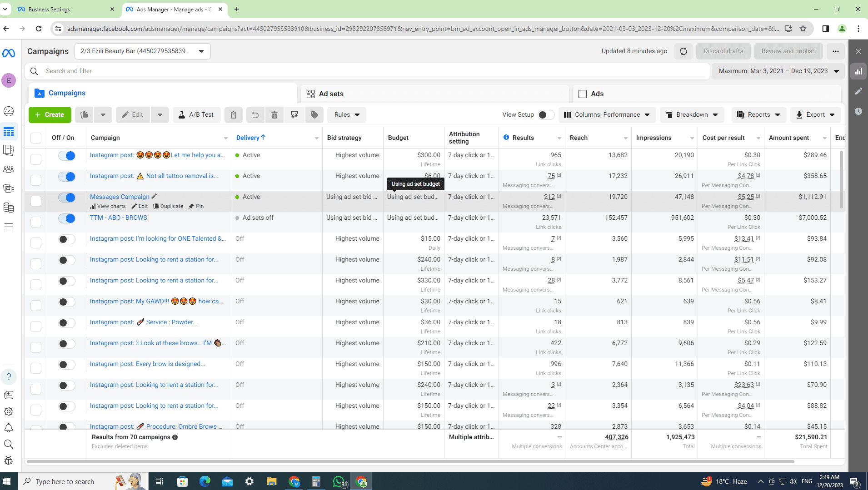Click the A/B Test button
This screenshot has width=868, height=490.
point(196,115)
